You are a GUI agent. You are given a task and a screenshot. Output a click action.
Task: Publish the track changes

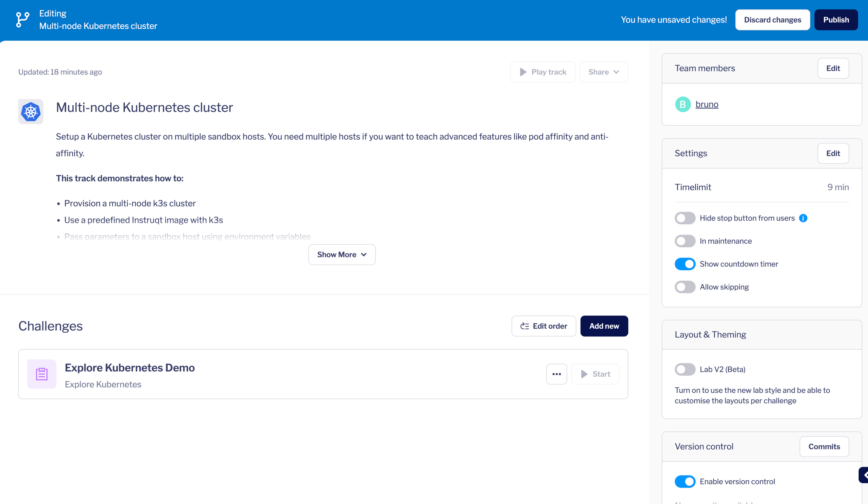click(x=836, y=20)
